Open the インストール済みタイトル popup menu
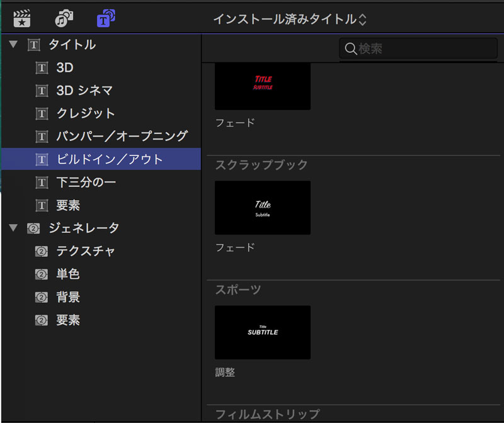504x423 pixels. (x=289, y=20)
